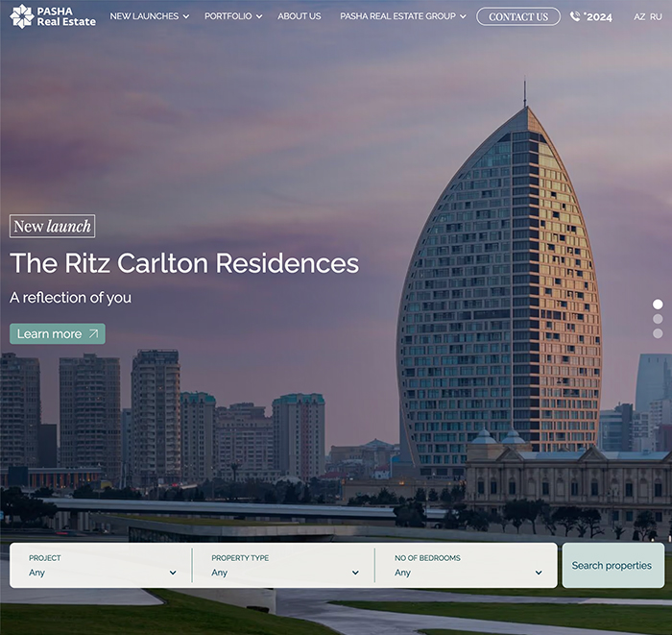672x635 pixels.
Task: Expand the PASHA REAL ESTATE GROUP chevron
Action: pyautogui.click(x=463, y=16)
